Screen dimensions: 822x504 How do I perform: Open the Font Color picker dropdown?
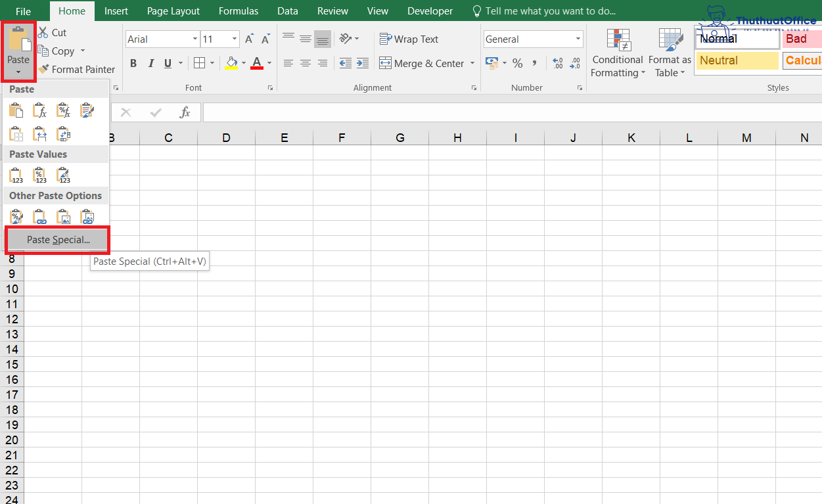(x=269, y=63)
